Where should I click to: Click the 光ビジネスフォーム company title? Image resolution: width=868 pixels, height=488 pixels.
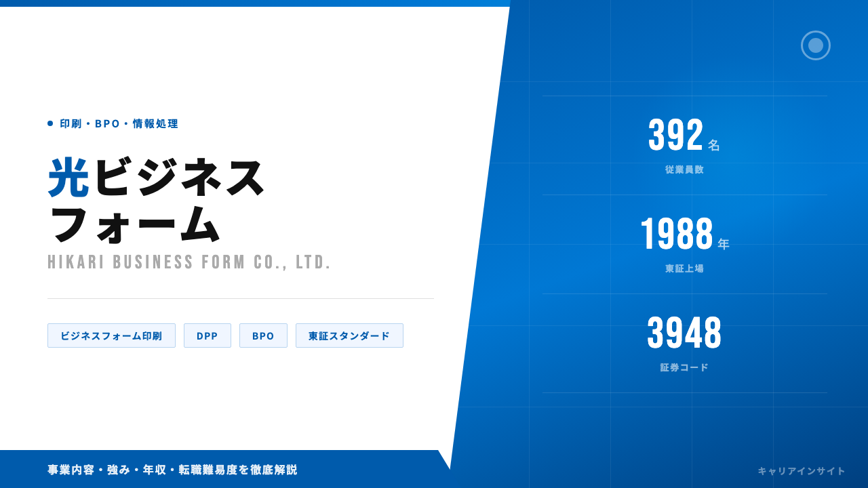tap(157, 201)
